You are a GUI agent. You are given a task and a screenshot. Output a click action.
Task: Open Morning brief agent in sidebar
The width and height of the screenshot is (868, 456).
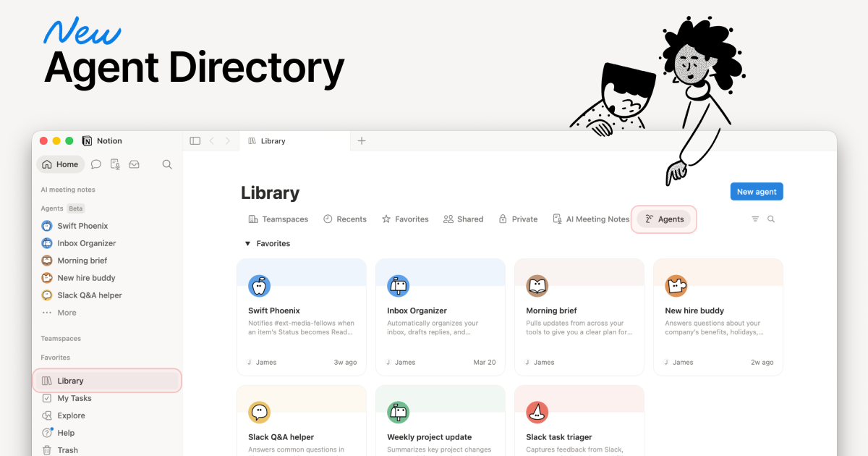click(82, 261)
